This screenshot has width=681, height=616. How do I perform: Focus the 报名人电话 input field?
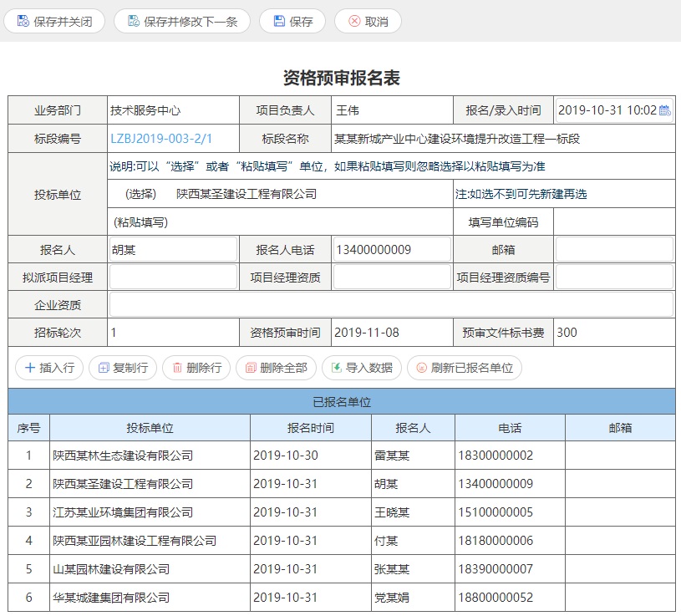tap(392, 249)
